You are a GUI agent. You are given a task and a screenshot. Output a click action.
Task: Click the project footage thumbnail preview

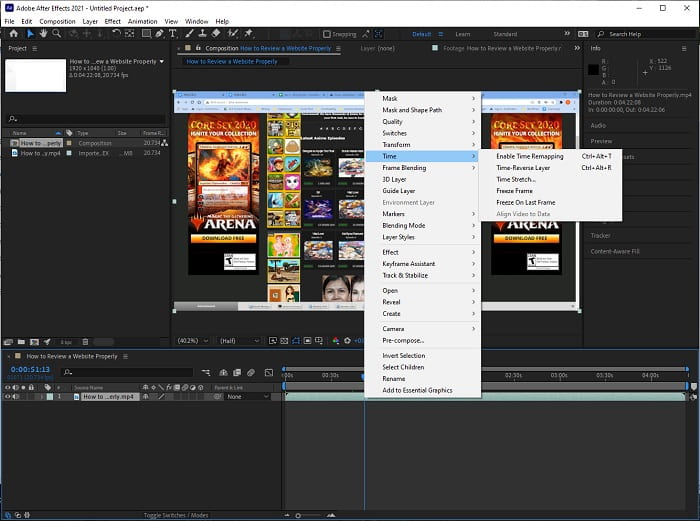(x=36, y=75)
